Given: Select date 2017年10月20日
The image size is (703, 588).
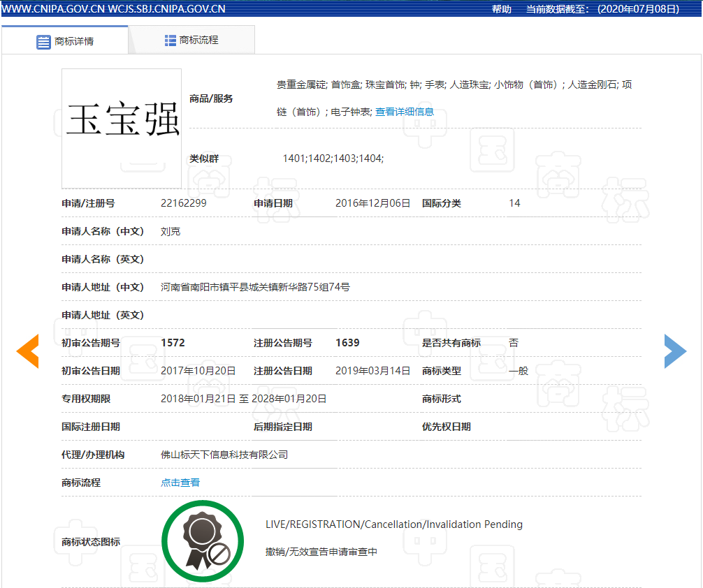Looking at the screenshot, I should (198, 371).
